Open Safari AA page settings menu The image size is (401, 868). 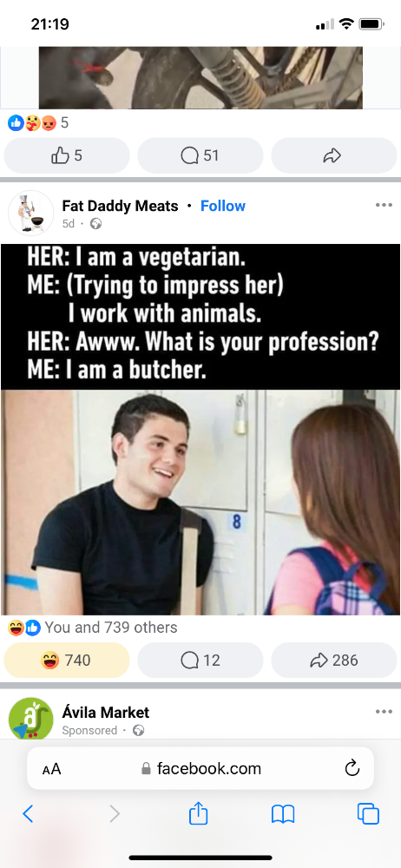point(51,769)
